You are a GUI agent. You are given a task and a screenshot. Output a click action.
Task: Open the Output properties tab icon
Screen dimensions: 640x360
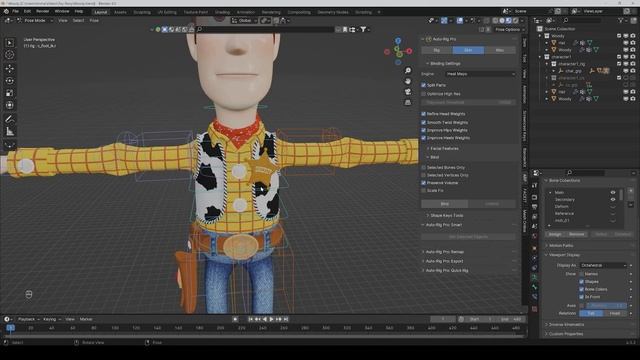[534, 207]
